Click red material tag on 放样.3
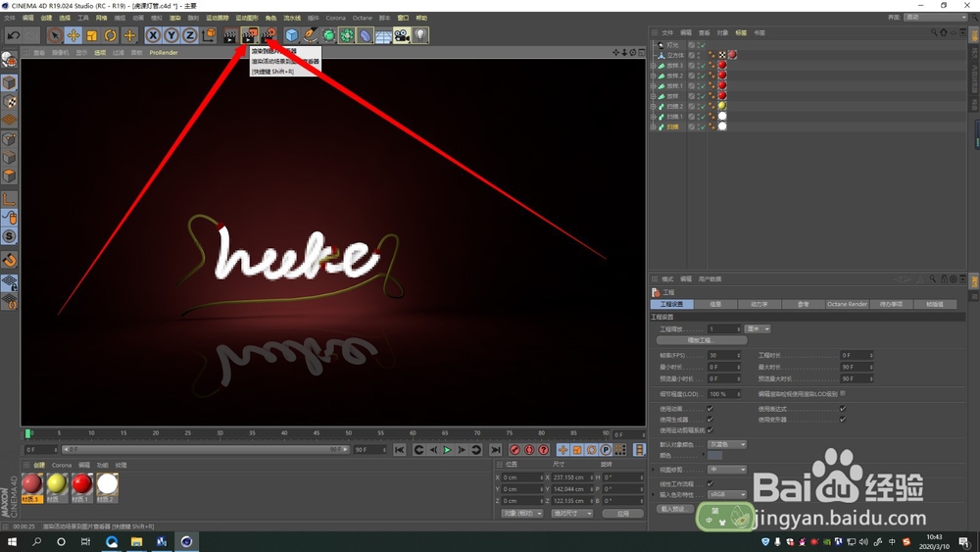Image resolution: width=980 pixels, height=552 pixels. 722,65
